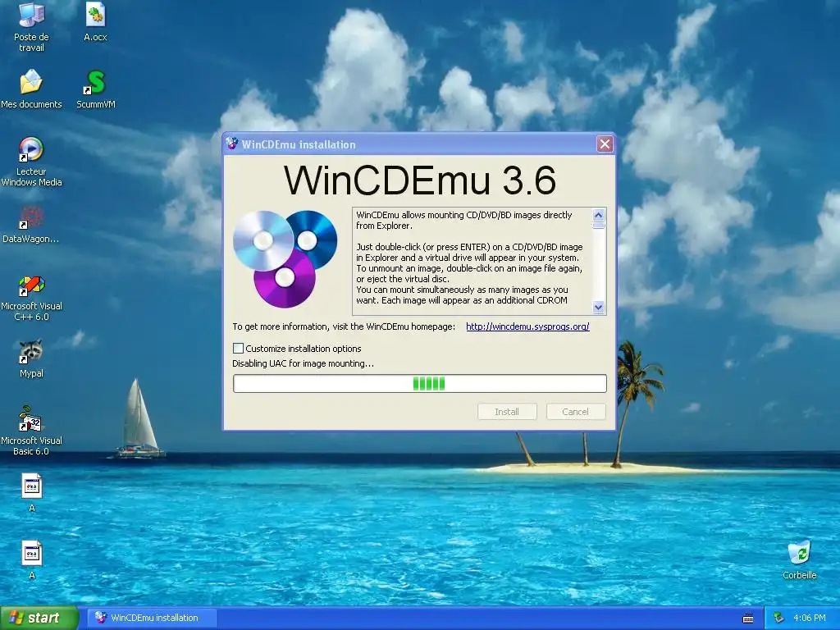Click the description scrollbar track

tap(598, 265)
